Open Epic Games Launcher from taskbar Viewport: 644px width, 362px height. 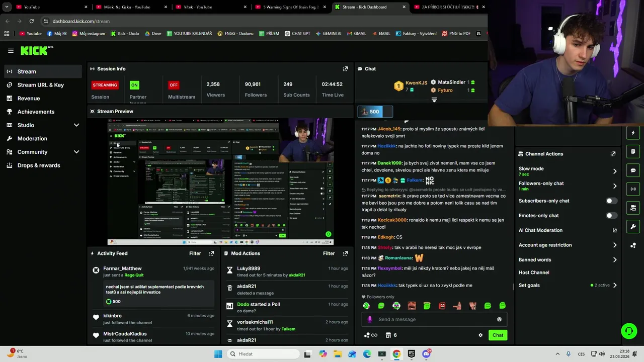click(411, 354)
